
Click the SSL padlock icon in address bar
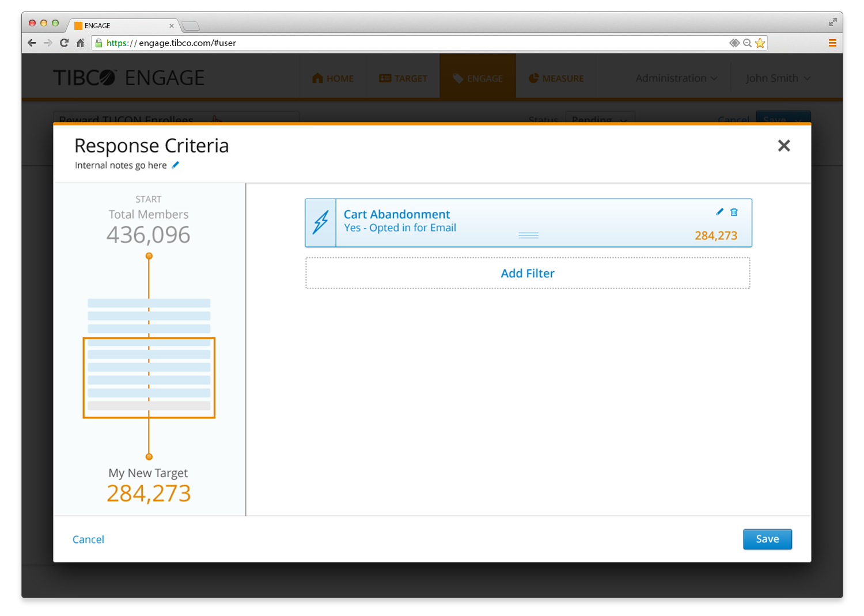99,43
